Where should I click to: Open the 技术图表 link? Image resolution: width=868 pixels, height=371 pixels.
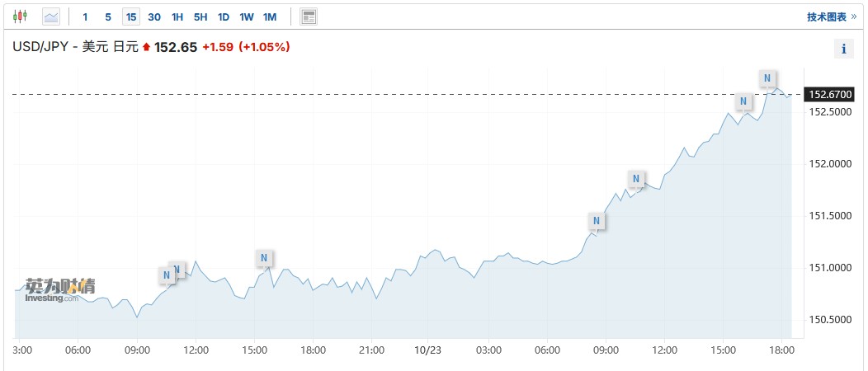[830, 16]
